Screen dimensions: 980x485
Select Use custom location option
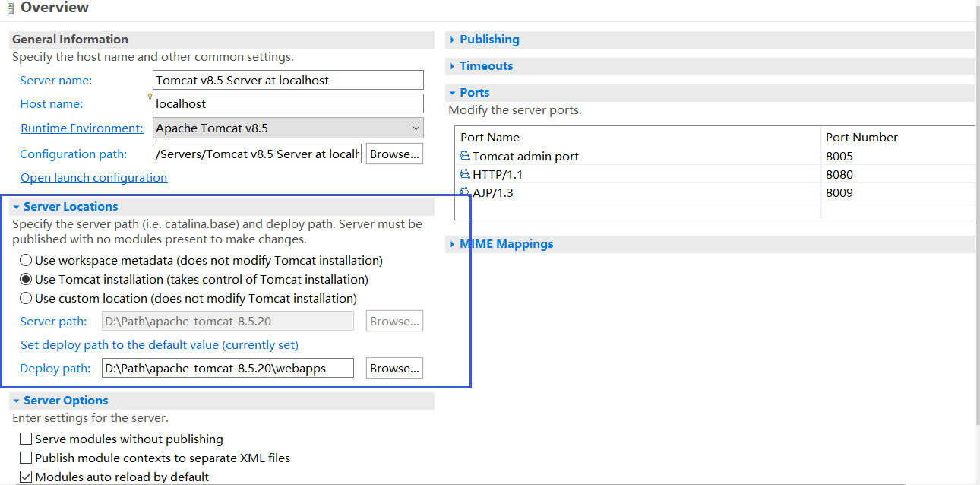pos(26,297)
